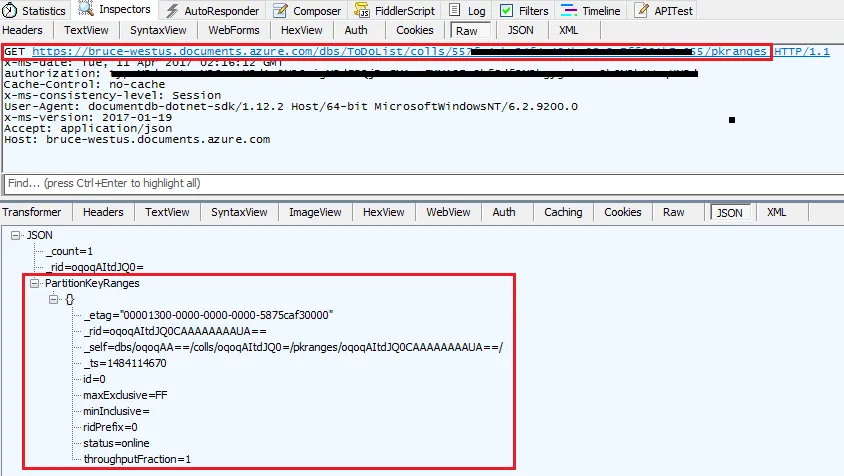Select the maxExclusive=FF node

click(125, 395)
